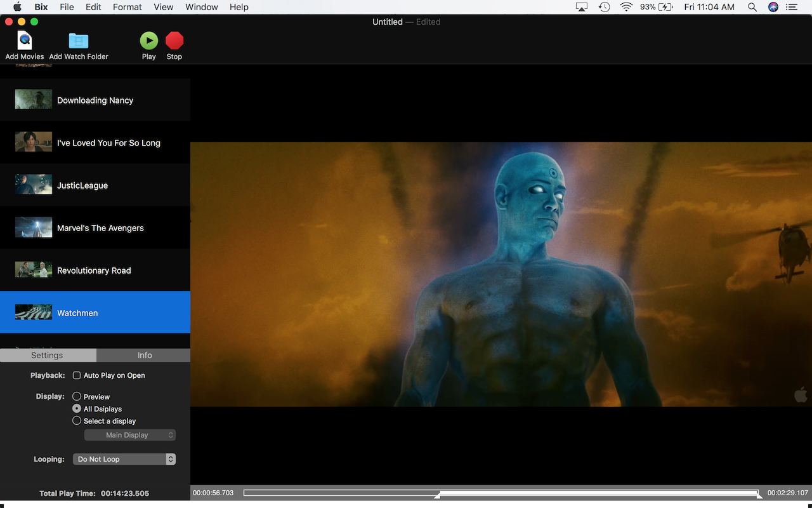Click the Watchmen video preview

pos(501,274)
